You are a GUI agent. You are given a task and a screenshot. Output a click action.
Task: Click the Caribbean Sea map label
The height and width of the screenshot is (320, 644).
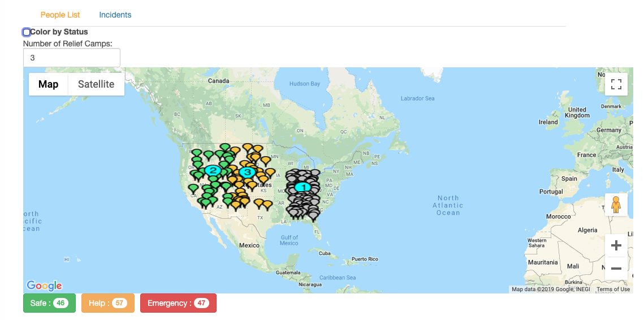tap(338, 278)
